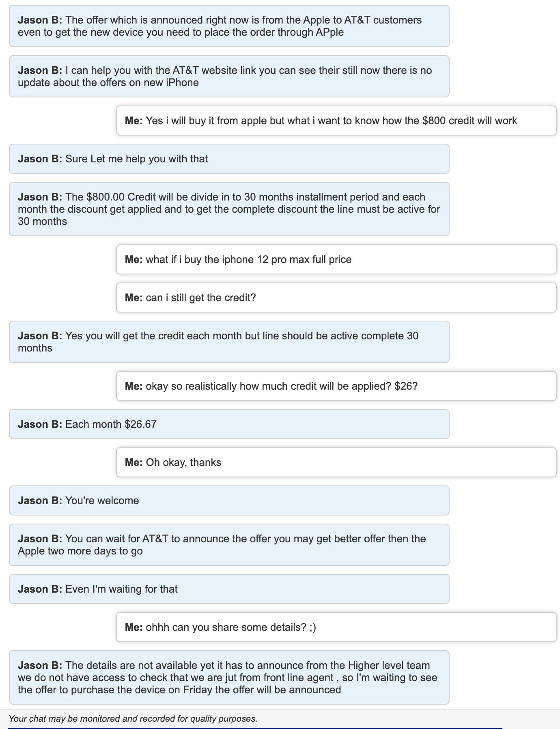
Task: Select my iPhone 12 pro max full price message
Action: pyautogui.click(x=336, y=259)
